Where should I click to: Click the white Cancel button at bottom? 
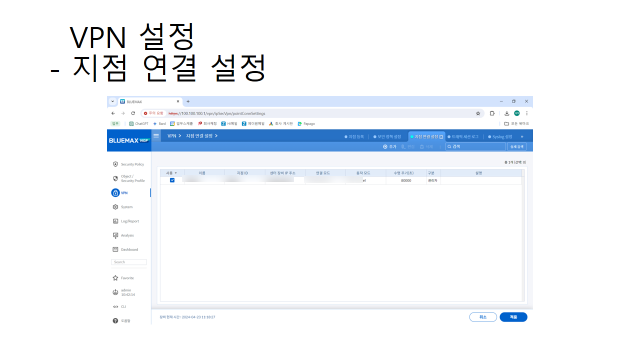pyautogui.click(x=483, y=317)
